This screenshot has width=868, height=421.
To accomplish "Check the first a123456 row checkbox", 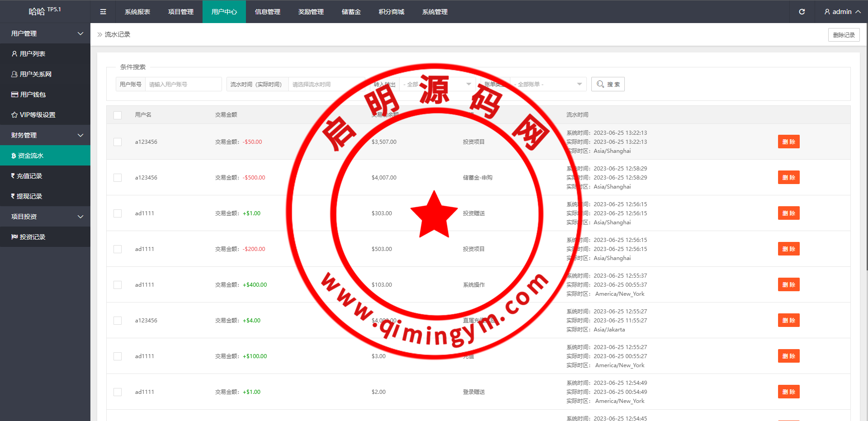I will 118,142.
